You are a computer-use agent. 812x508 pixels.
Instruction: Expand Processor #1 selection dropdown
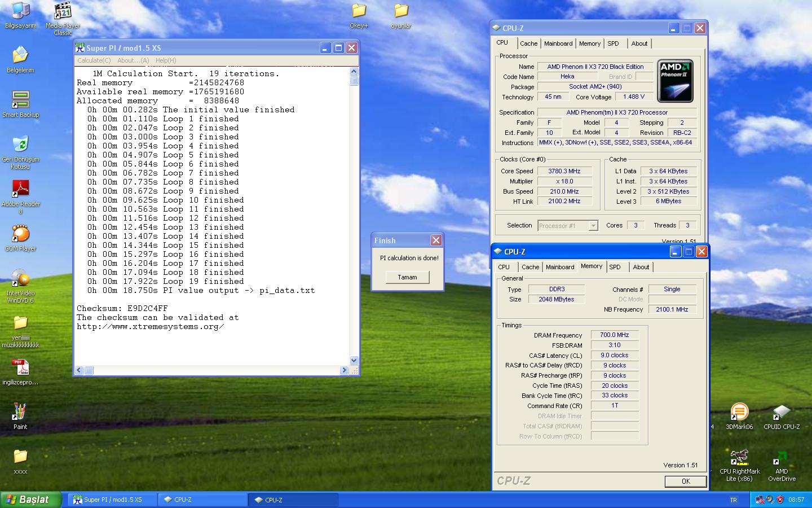tap(593, 226)
